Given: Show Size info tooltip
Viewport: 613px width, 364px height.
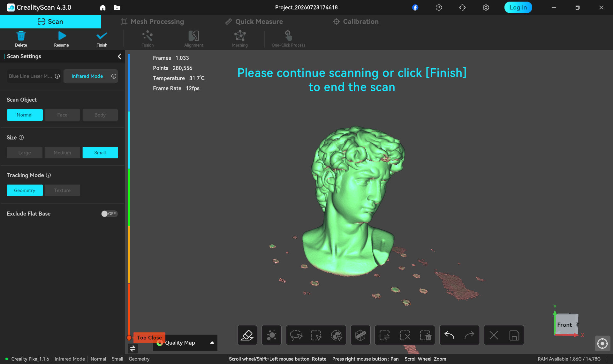Looking at the screenshot, I should [x=21, y=138].
